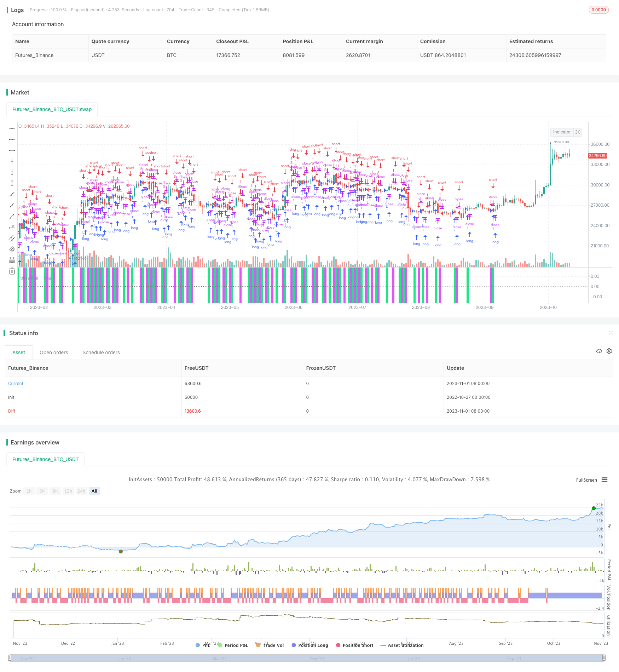Select the horizontal ray line drawing tool
This screenshot has width=619, height=672.
click(x=12, y=139)
